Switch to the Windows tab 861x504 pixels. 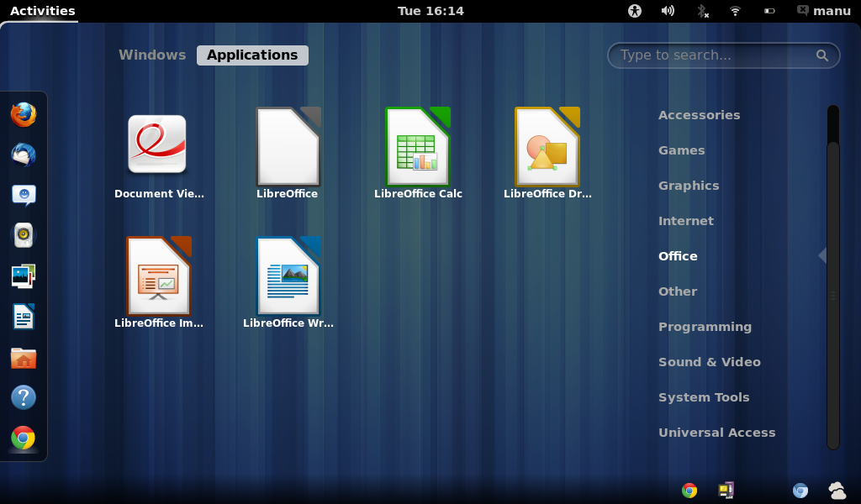tap(152, 55)
